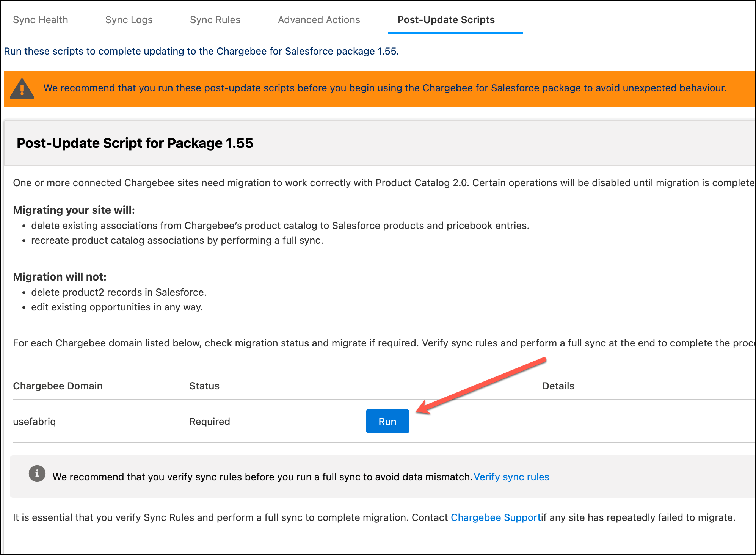The width and height of the screenshot is (756, 555).
Task: Click the warning triangle icon in orange banner
Action: point(22,89)
